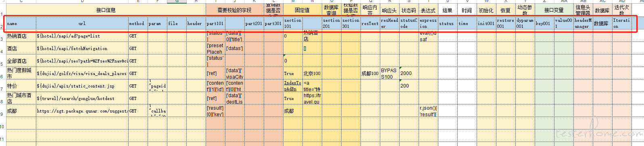The image size is (644, 146).
Task: Select the https://sgt.package.qunar.com/suggest url cell
Action: point(82,111)
